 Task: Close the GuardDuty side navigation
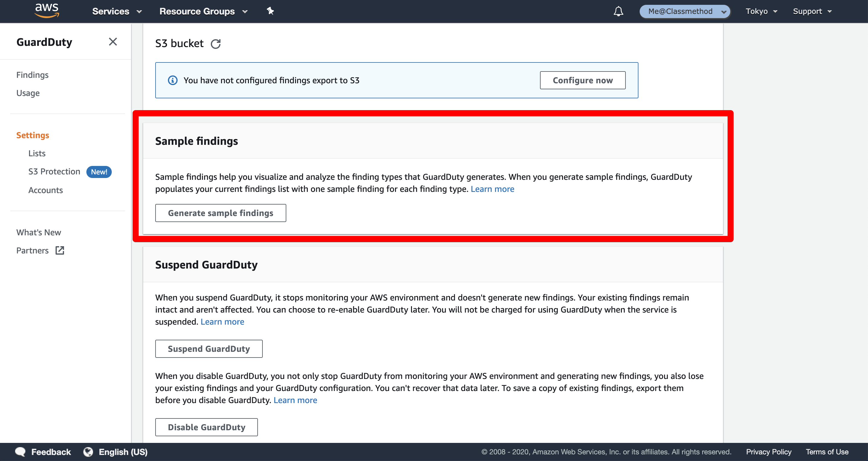coord(113,42)
